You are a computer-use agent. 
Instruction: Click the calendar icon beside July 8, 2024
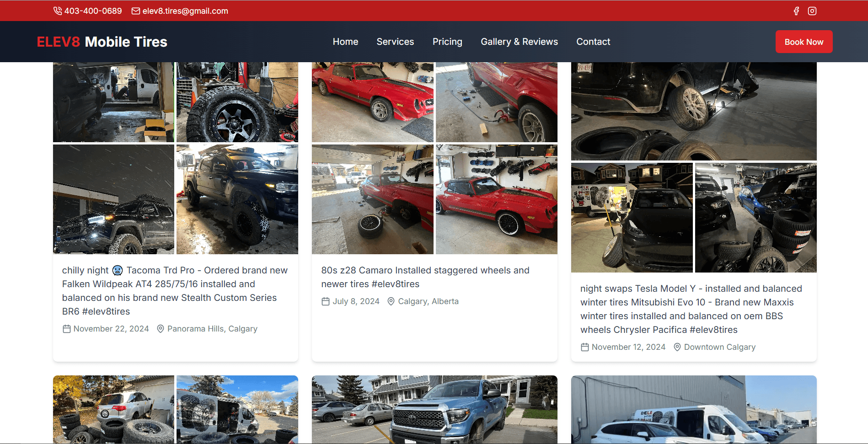point(326,301)
